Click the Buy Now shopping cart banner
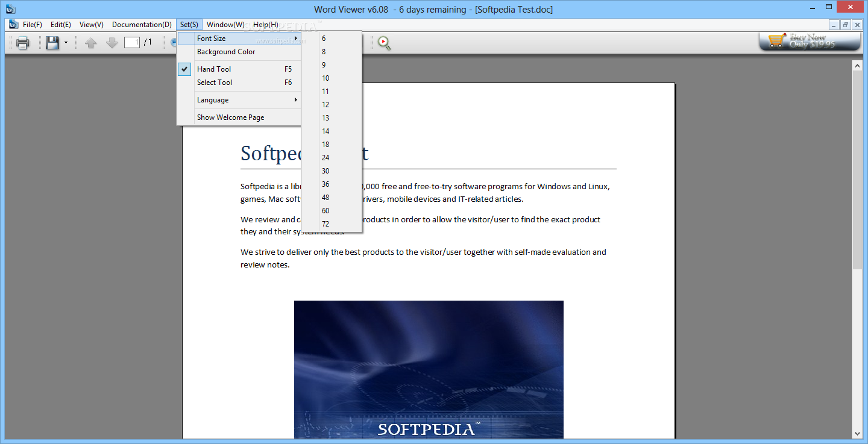The height and width of the screenshot is (444, 868). (x=810, y=41)
